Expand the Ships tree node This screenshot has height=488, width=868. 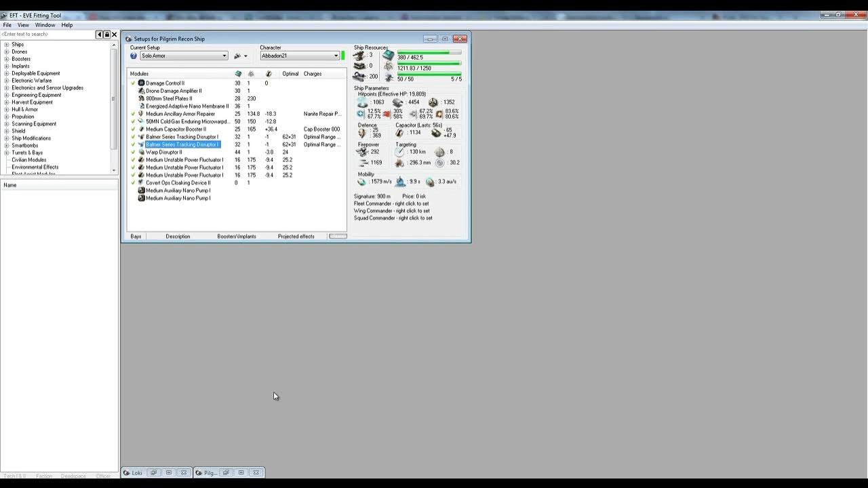coord(7,45)
